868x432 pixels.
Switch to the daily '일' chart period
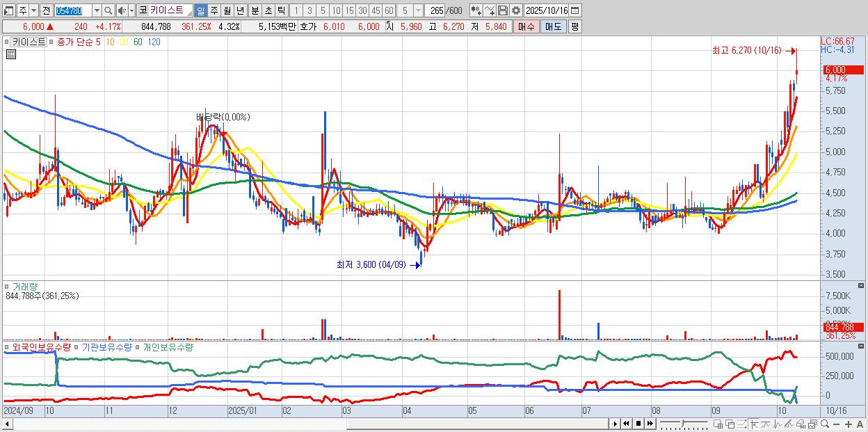point(200,10)
